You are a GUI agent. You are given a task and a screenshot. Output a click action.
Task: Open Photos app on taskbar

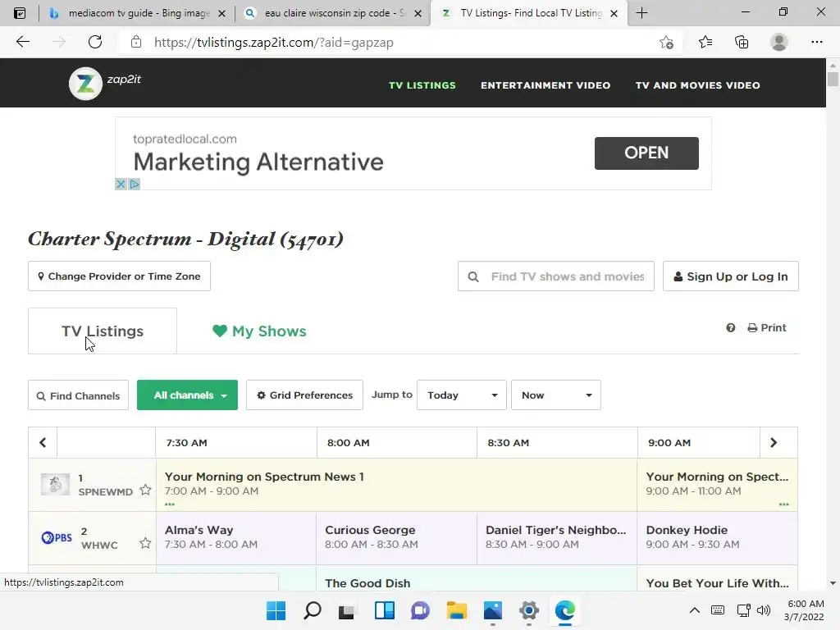[x=493, y=610]
